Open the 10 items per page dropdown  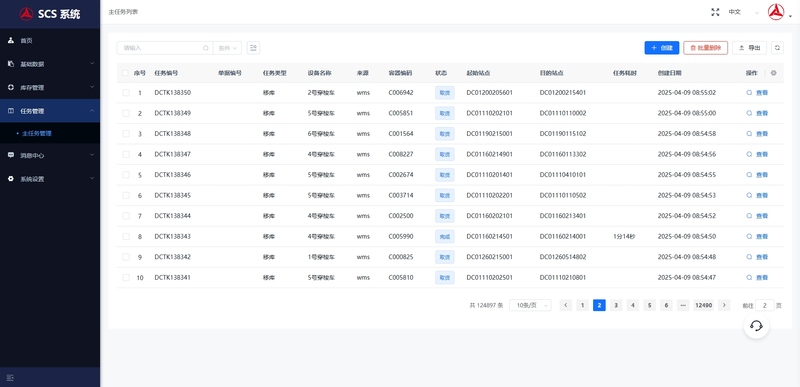pos(530,305)
